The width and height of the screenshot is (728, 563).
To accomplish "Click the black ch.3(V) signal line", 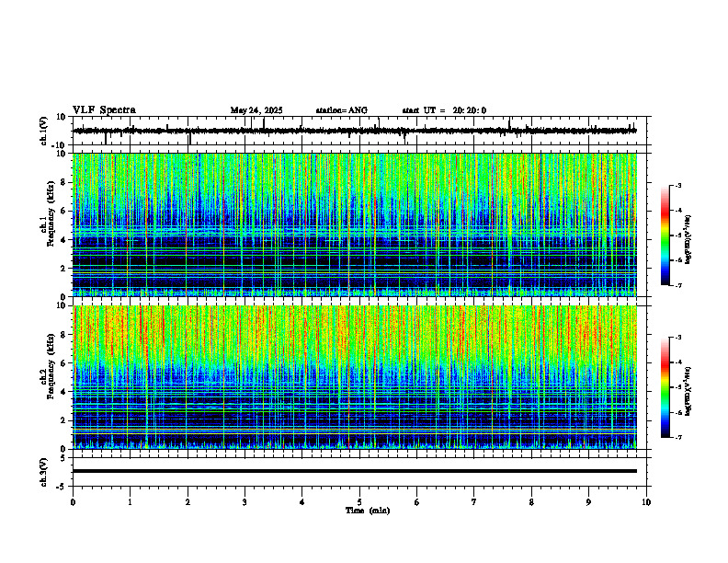I will pos(355,471).
